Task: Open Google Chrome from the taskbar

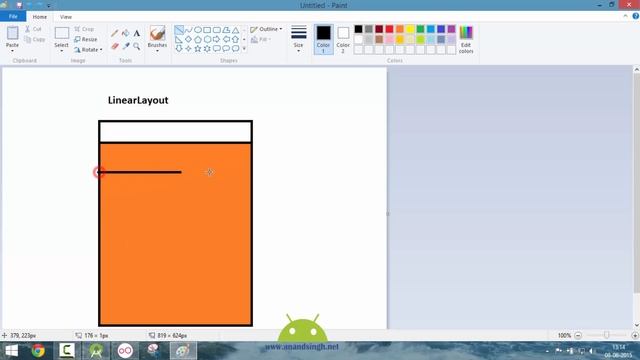Action: coord(38,351)
